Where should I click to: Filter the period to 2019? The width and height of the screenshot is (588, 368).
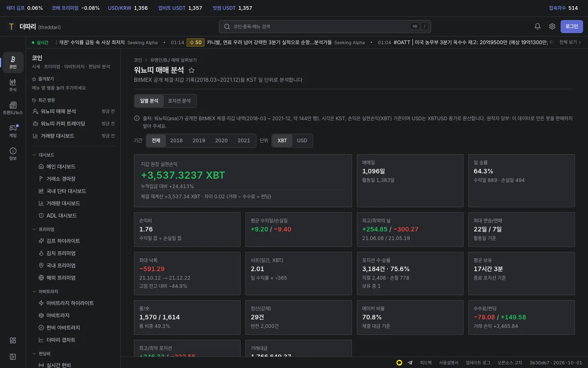coord(199,141)
